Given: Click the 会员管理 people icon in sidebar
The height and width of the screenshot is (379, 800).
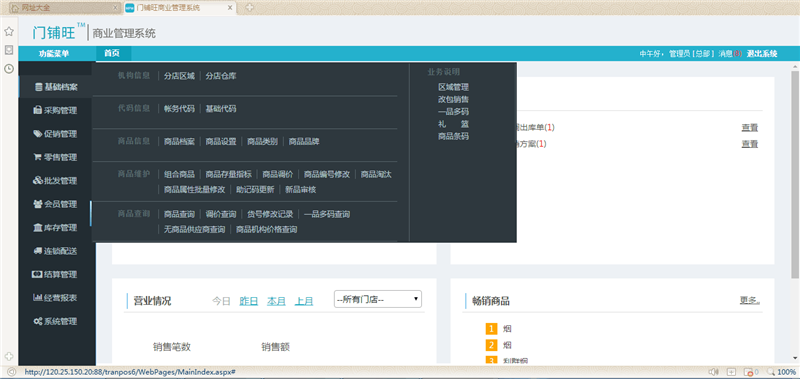Looking at the screenshot, I should coord(38,204).
